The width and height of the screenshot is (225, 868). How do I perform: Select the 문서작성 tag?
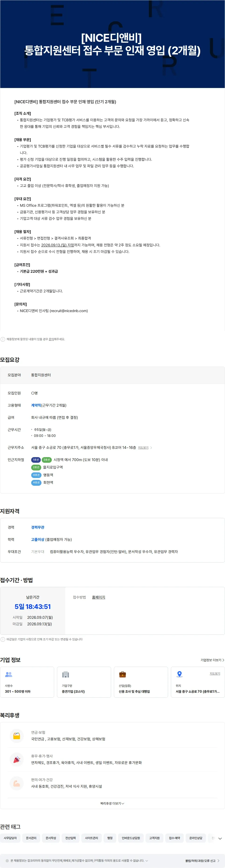(51, 838)
